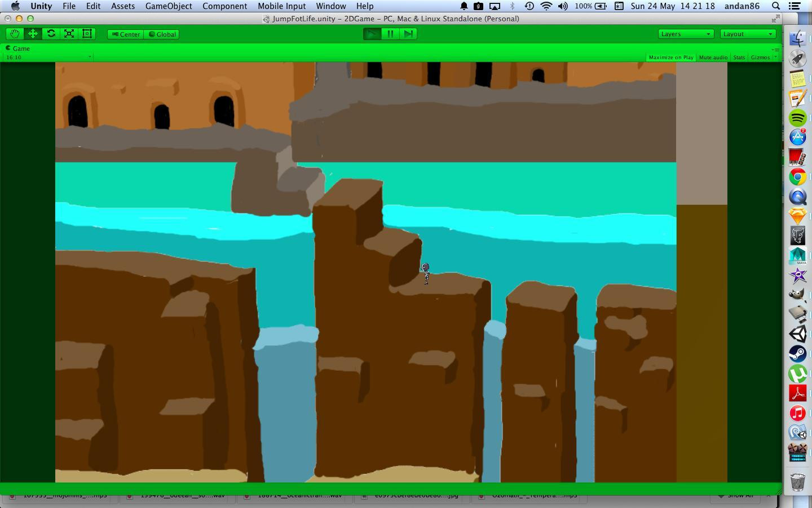Open the Apple menu

15,6
